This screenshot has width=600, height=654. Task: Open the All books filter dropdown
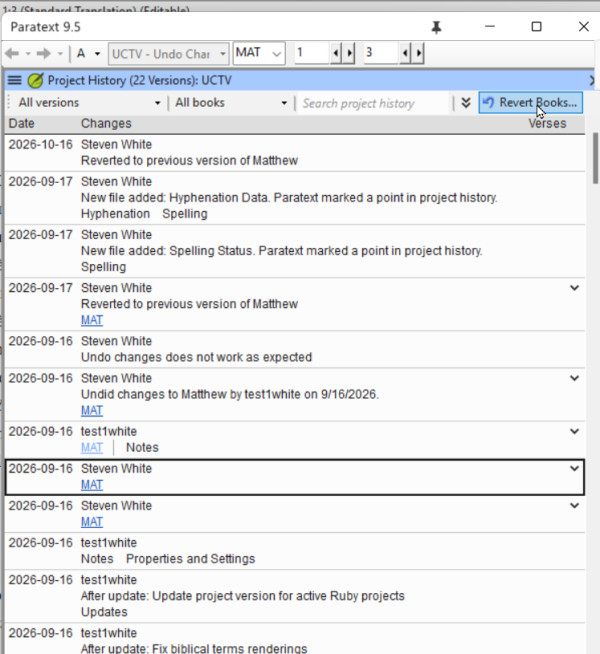click(x=231, y=103)
